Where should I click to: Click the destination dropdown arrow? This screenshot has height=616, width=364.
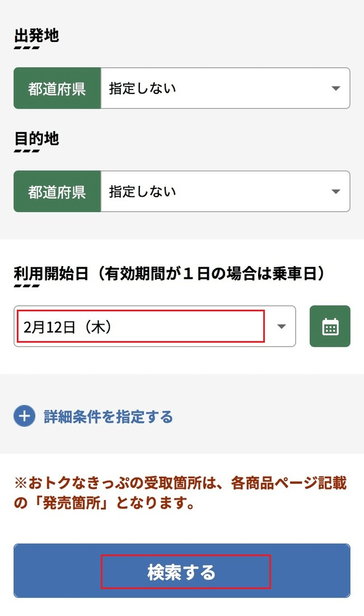[x=335, y=192]
